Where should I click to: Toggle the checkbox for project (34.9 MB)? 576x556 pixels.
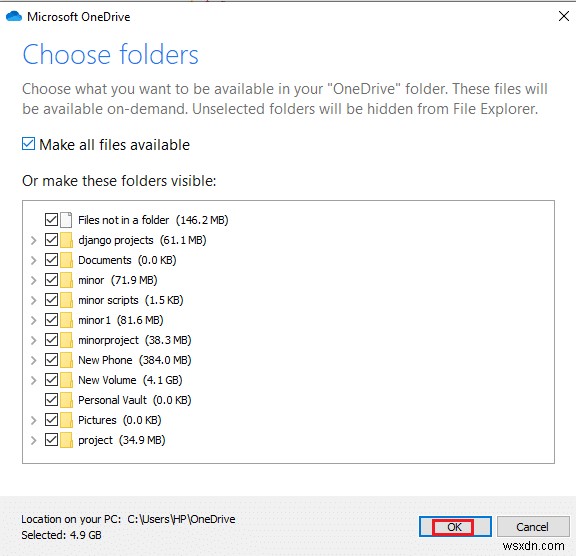click(51, 440)
